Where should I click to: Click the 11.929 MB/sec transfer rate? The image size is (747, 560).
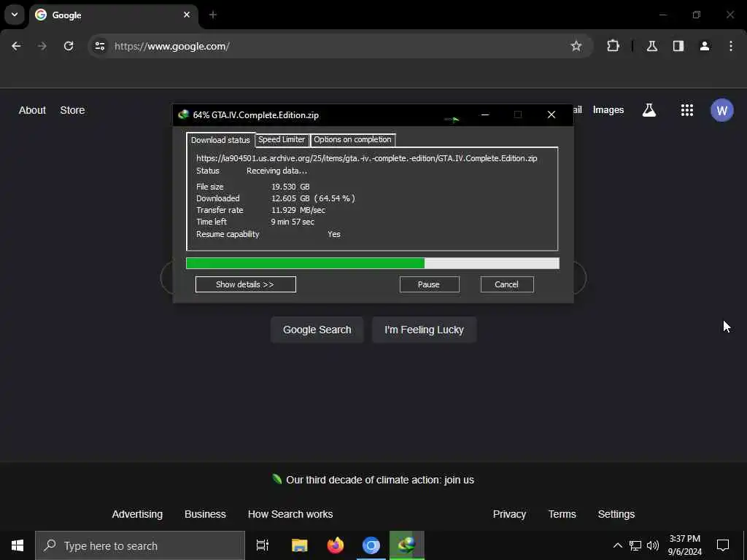click(298, 210)
